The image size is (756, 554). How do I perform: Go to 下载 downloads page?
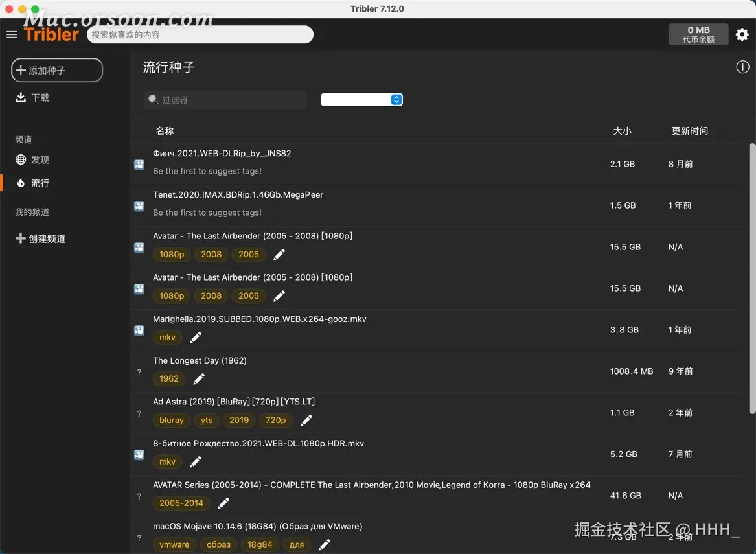(40, 97)
